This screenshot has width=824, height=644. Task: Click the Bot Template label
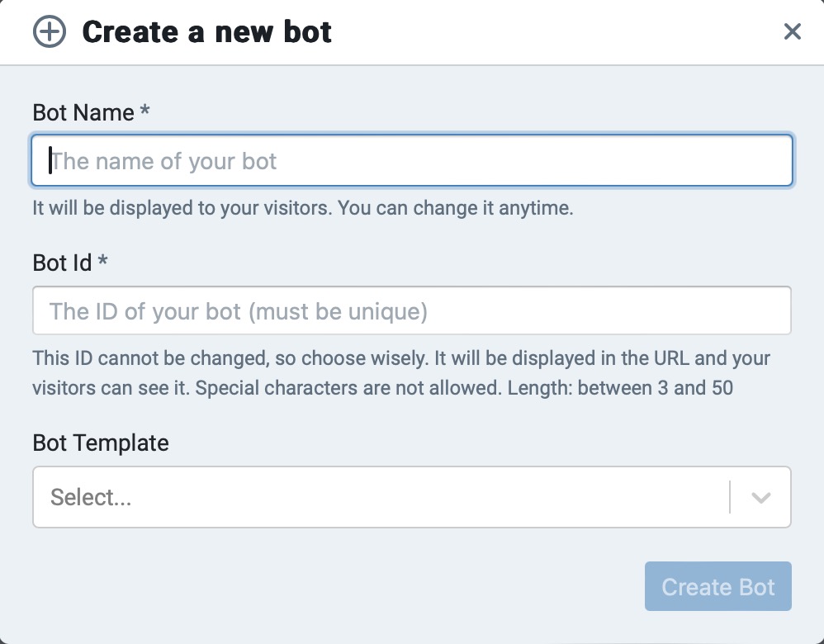(x=100, y=443)
